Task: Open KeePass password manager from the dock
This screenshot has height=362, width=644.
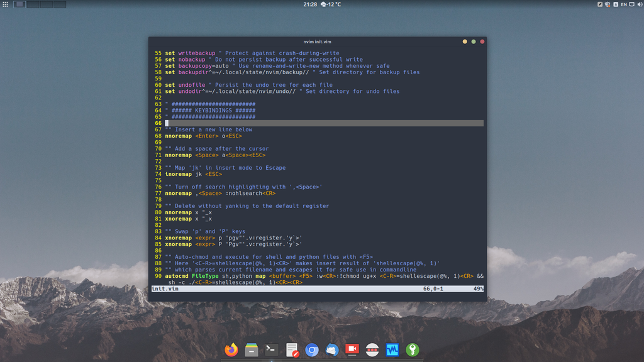Action: [413, 350]
